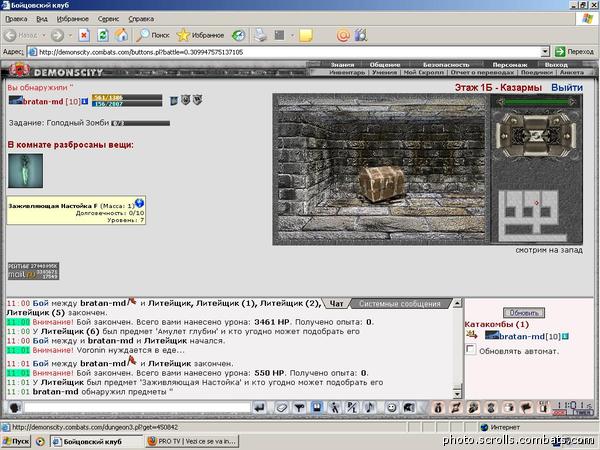Open the Избранное menu in menu bar

click(x=72, y=19)
